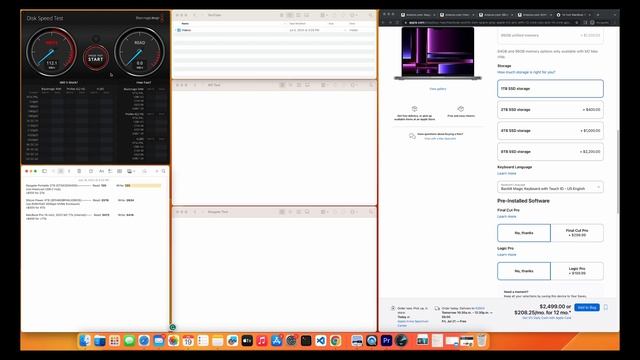Screen dimensions: 640x360
Task: Open Messages from the Dock
Action: 129,340
